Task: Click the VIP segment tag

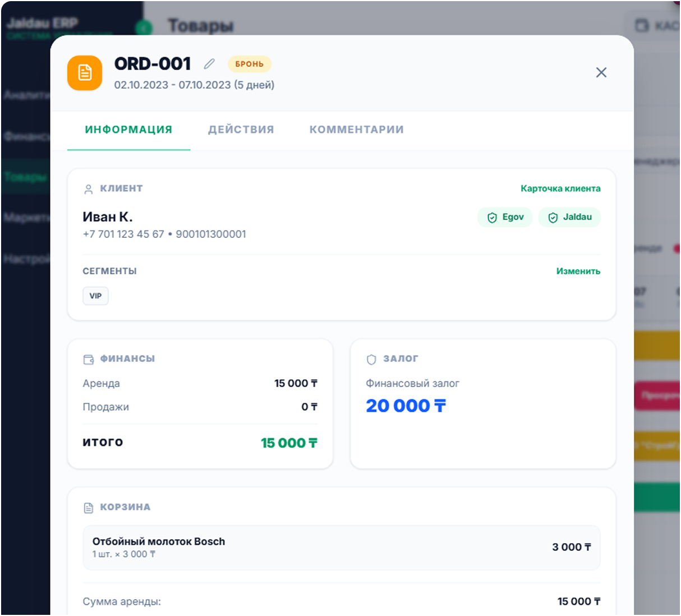Action: [96, 296]
